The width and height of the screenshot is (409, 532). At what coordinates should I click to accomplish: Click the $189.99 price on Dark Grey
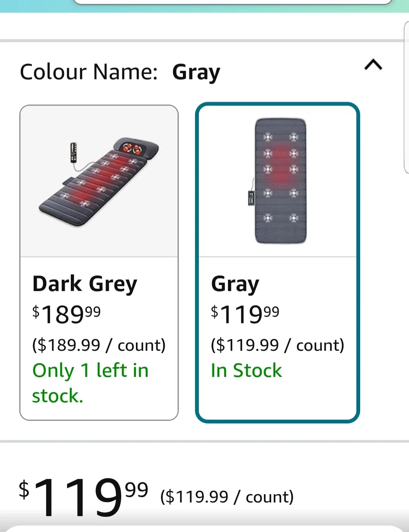(67, 314)
